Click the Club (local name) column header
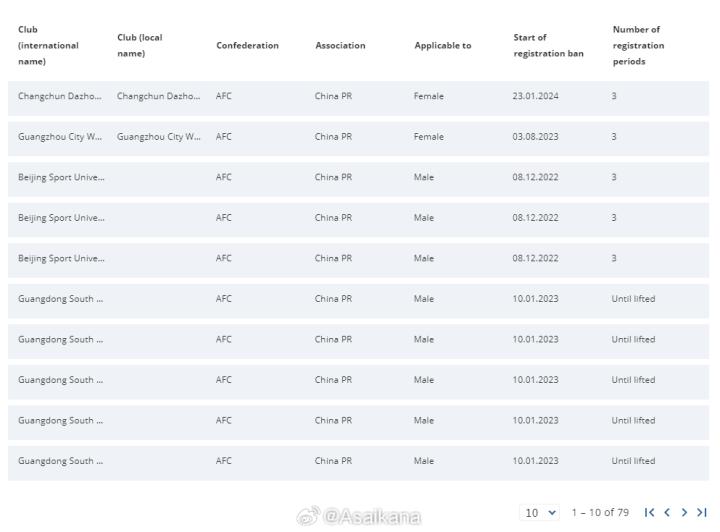 pyautogui.click(x=140, y=46)
